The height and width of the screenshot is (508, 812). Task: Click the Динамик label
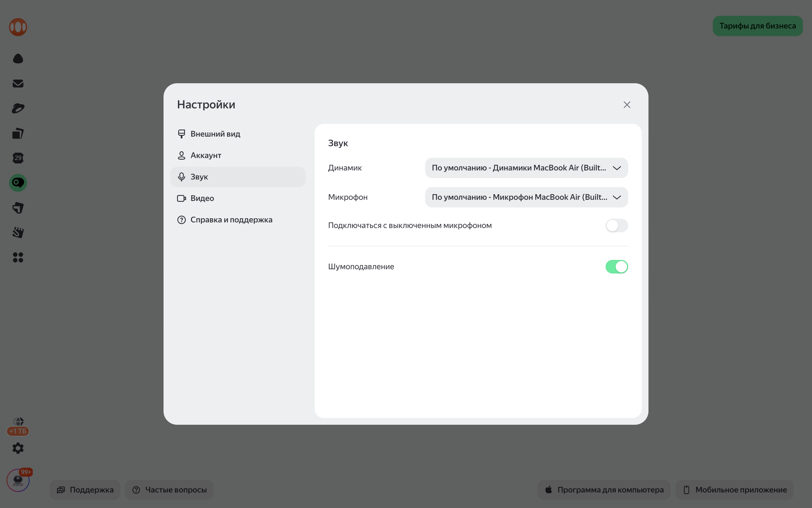[345, 168]
